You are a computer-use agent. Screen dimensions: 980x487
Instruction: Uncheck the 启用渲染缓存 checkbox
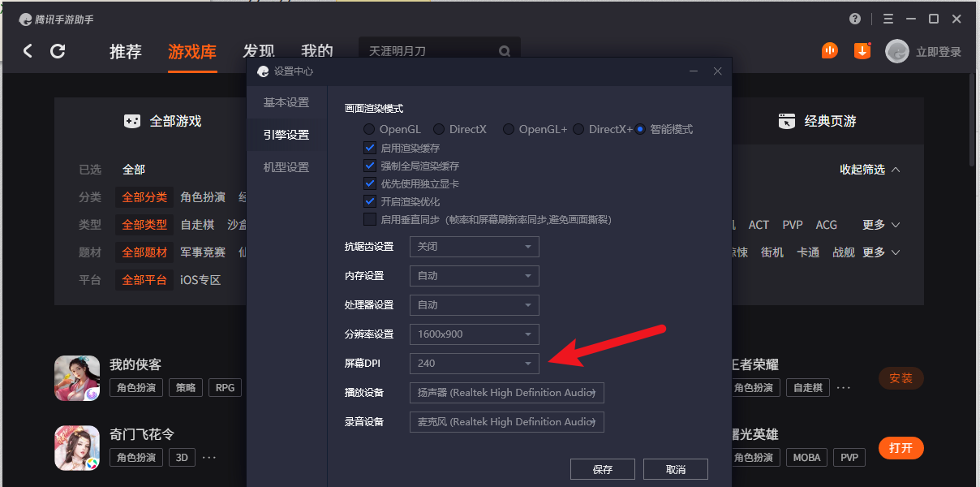(370, 148)
